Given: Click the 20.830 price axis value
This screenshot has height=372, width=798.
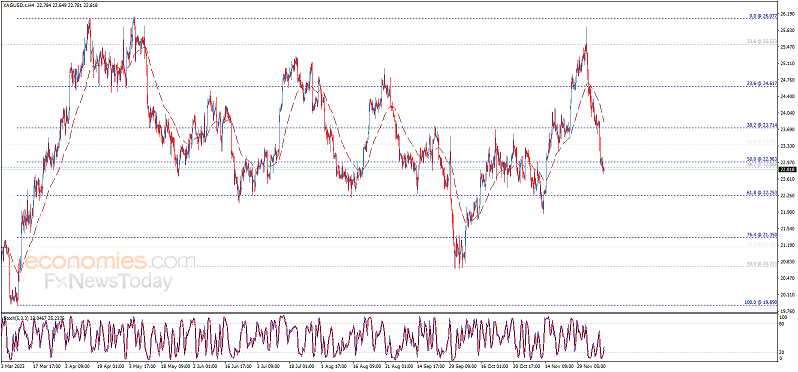Looking at the screenshot, I should point(787,261).
